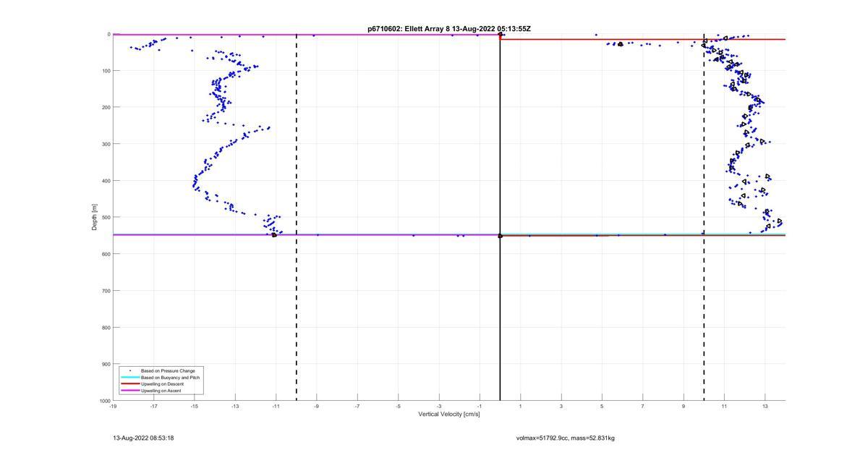Image resolution: width=868 pixels, height=450 pixels.
Task: Click the y-axis tick label '300'
Action: (x=106, y=144)
